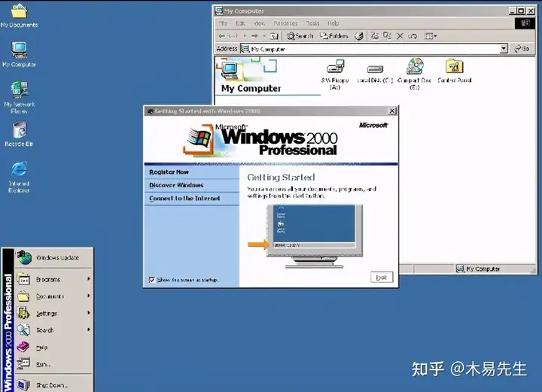Select the My Computer desktop icon
The height and width of the screenshot is (392, 542).
click(19, 55)
